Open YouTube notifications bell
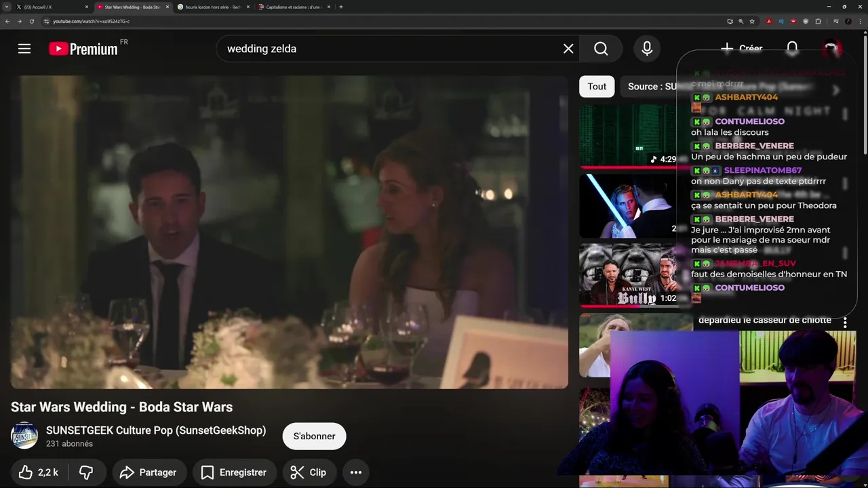Image resolution: width=868 pixels, height=488 pixels. (x=792, y=48)
